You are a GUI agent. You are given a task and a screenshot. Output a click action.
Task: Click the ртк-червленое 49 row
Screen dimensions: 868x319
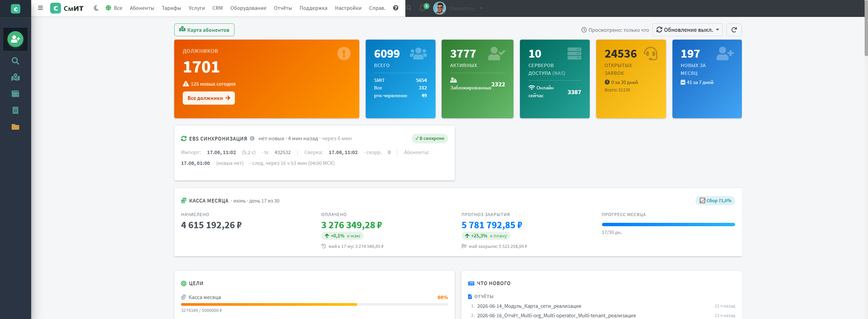click(x=401, y=95)
